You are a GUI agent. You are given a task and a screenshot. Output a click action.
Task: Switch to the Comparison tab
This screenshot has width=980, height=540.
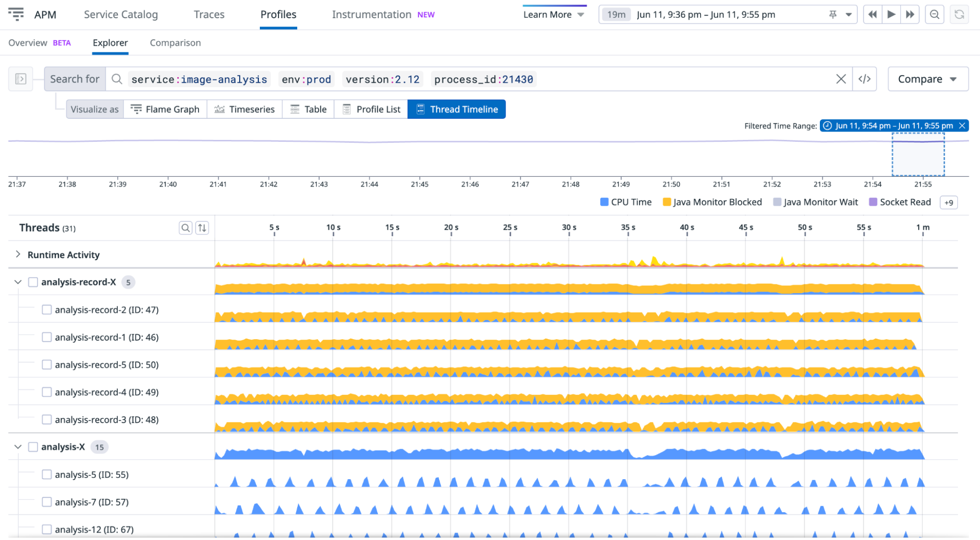[x=175, y=43]
